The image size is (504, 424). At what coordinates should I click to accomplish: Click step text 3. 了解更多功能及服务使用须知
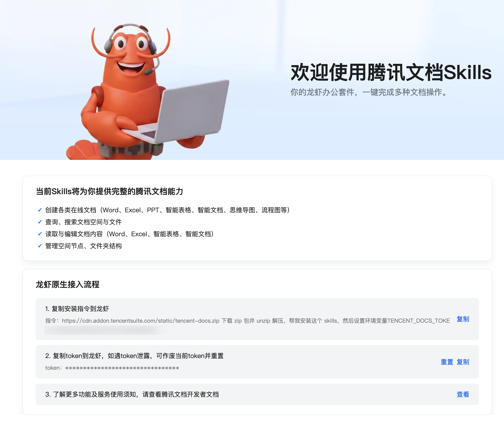point(132,394)
